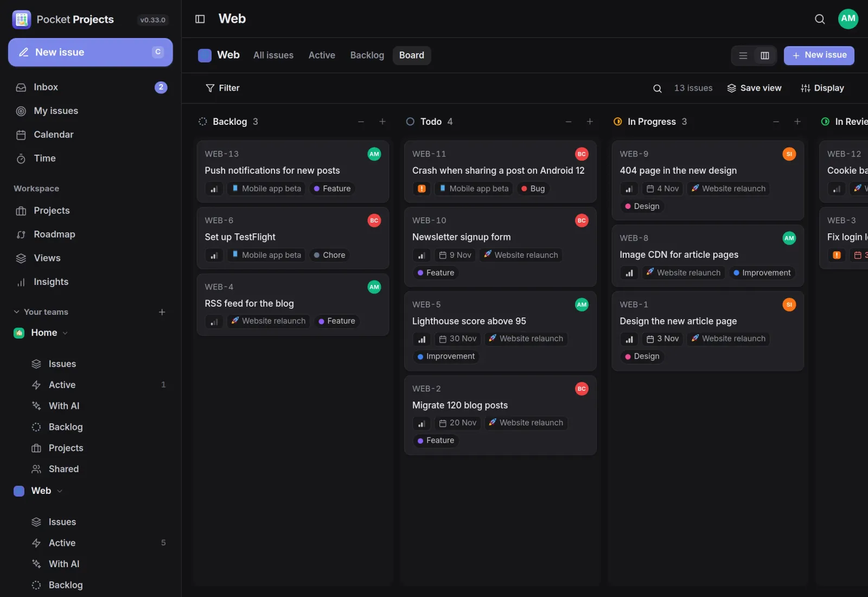Open Active under the Web team
This screenshot has width=868, height=597.
click(98, 543)
